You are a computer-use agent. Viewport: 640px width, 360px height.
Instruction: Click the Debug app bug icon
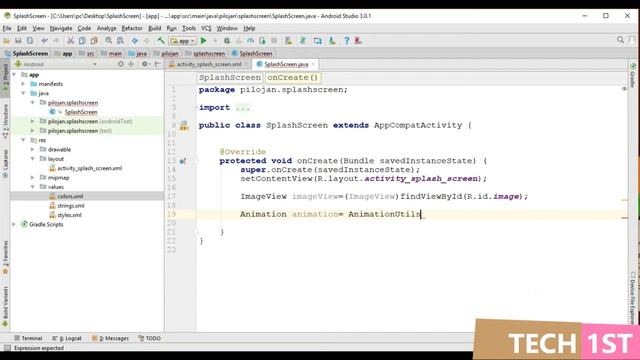(x=227, y=41)
